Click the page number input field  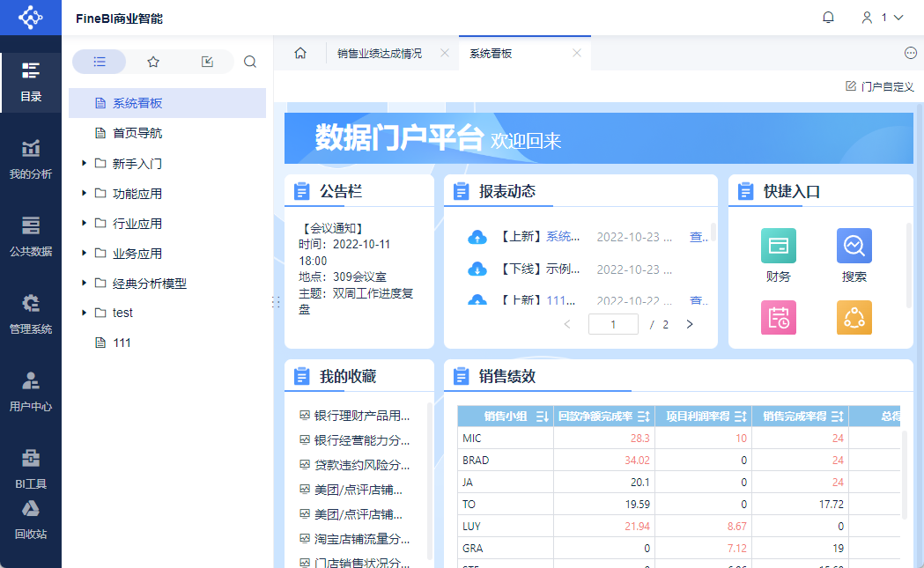pos(613,324)
